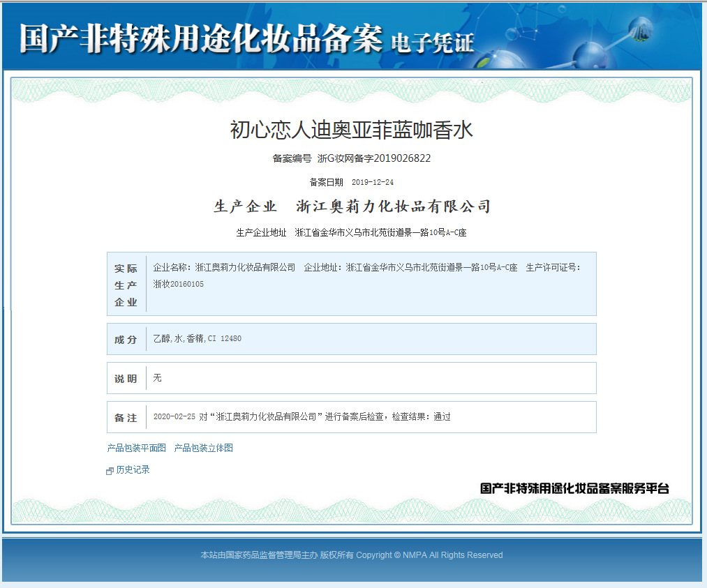
Task: Click the banner title 国产非特殊用途化妆品备案
Action: tap(201, 39)
